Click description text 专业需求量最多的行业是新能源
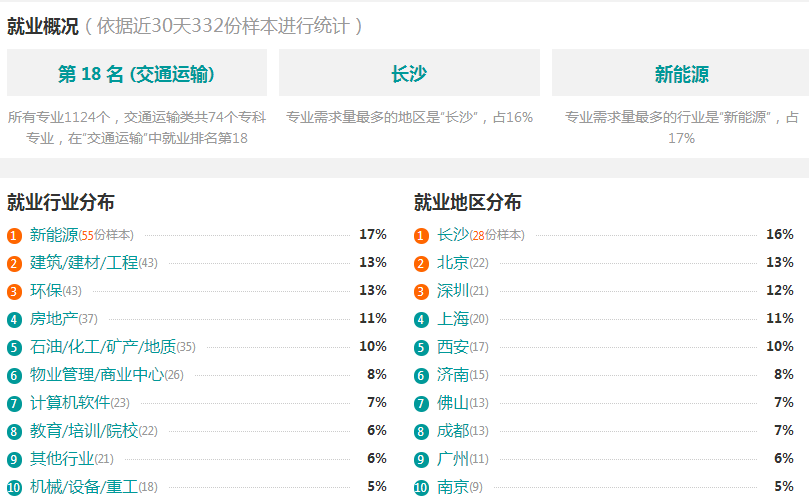 tap(681, 128)
